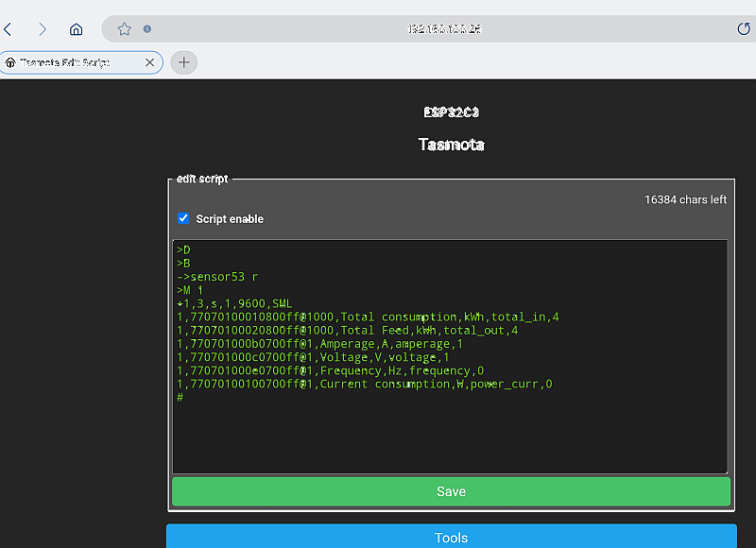Click the 'Amperage' script line
756x548 pixels.
319,344
